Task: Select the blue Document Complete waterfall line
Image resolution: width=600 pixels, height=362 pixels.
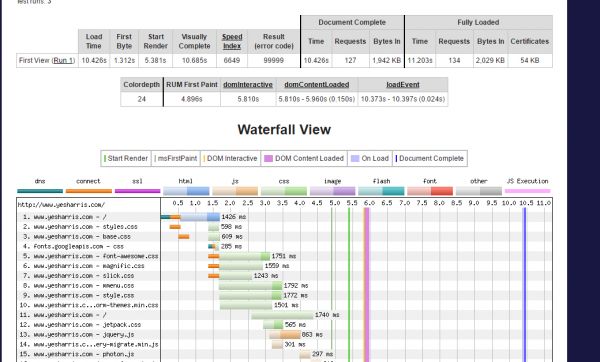Action: (x=525, y=284)
